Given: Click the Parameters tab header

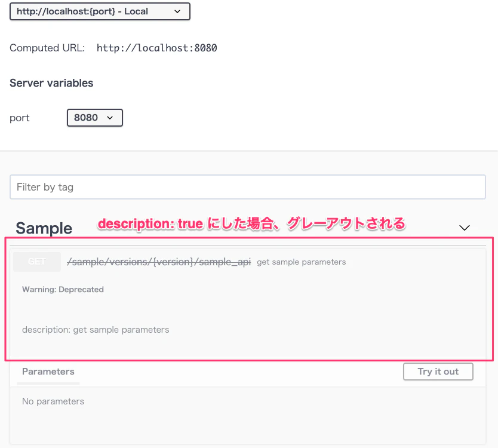Looking at the screenshot, I should [48, 372].
